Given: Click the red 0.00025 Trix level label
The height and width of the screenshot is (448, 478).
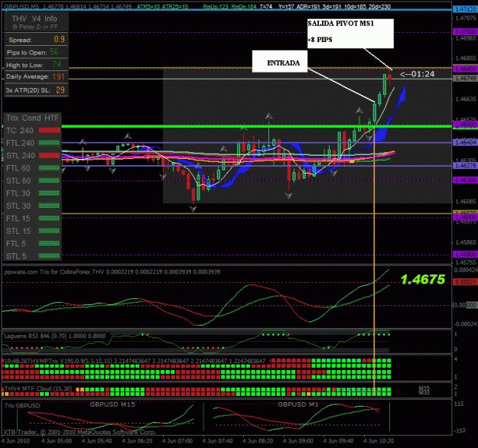Looking at the screenshot, I should (x=465, y=282).
